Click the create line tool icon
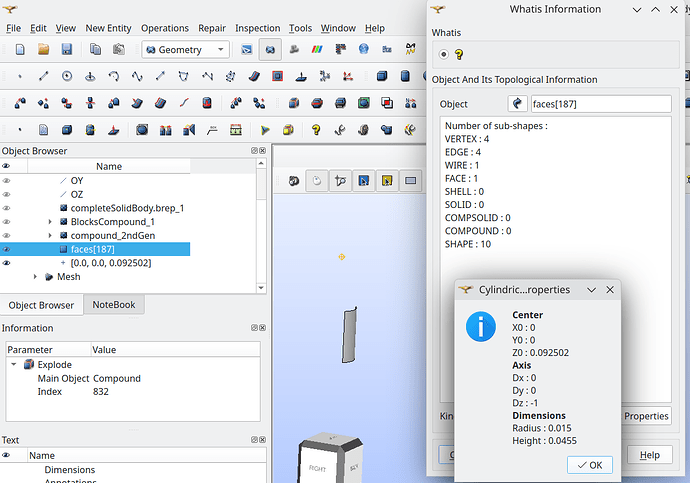The image size is (690, 483). [x=43, y=76]
